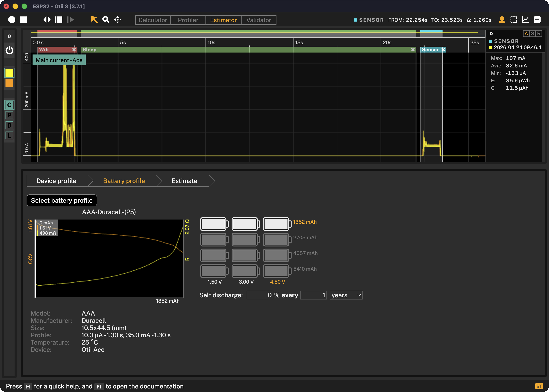549x392 pixels.
Task: Open the Validator tab
Action: pos(259,20)
